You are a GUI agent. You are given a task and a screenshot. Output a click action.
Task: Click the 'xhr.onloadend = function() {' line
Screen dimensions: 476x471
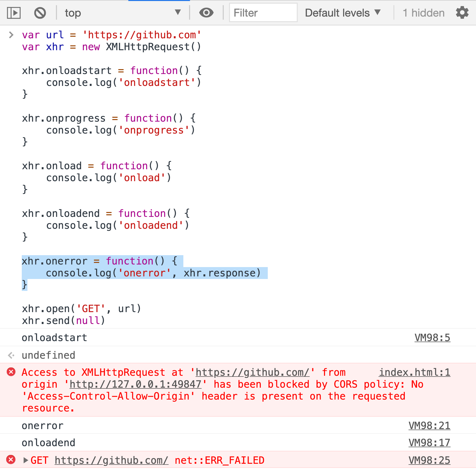click(x=106, y=213)
